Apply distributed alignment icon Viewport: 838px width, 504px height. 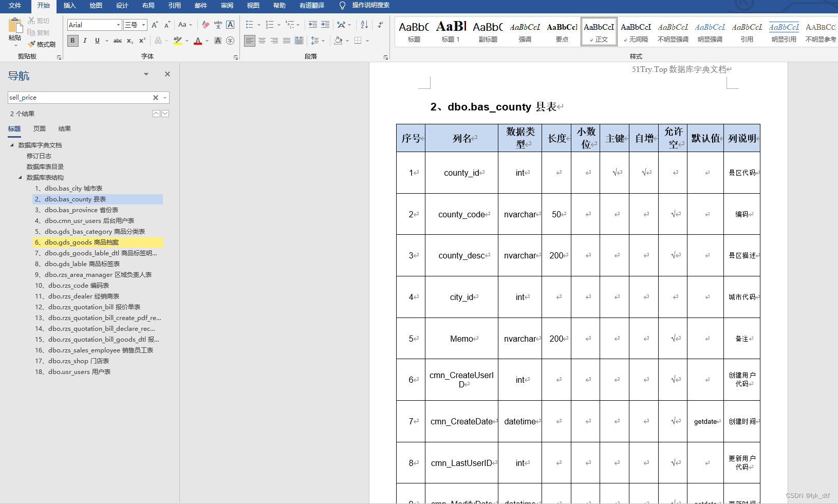click(x=299, y=41)
